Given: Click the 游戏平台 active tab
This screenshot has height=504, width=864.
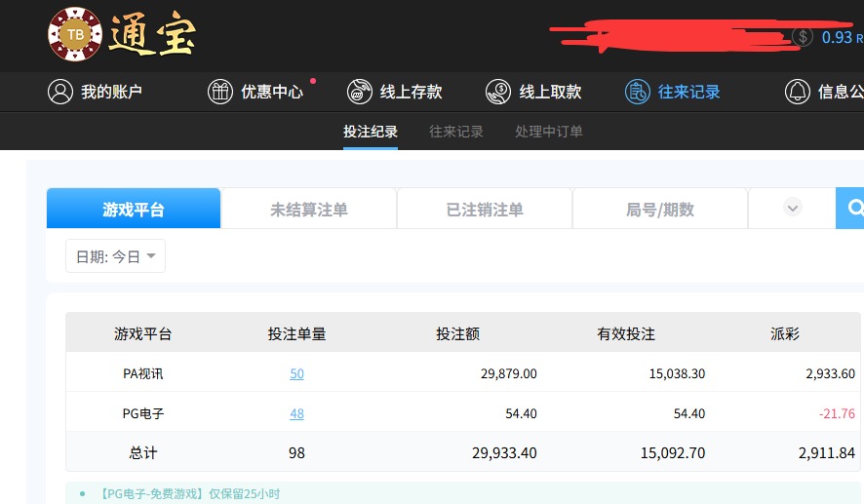Looking at the screenshot, I should click(134, 209).
